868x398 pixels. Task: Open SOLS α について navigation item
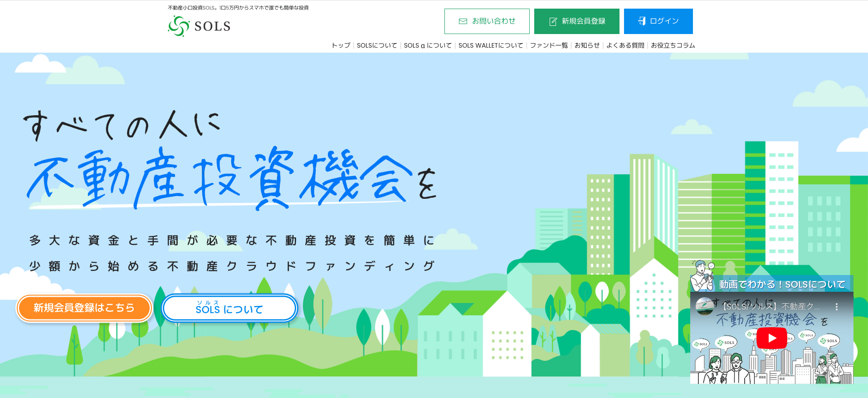[428, 45]
